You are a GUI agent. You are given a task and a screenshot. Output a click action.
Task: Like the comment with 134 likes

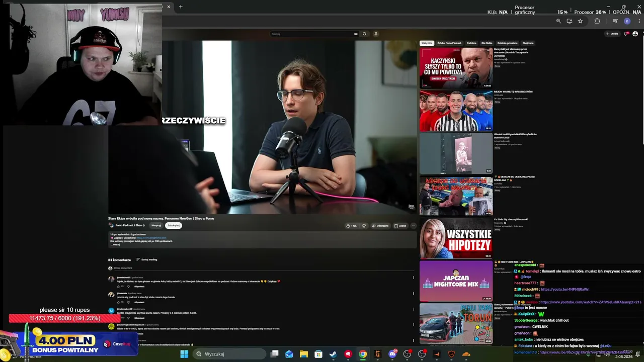pyautogui.click(x=119, y=302)
